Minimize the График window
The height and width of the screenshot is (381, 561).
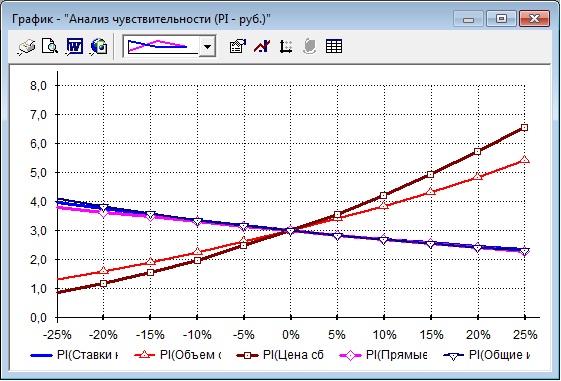point(468,19)
